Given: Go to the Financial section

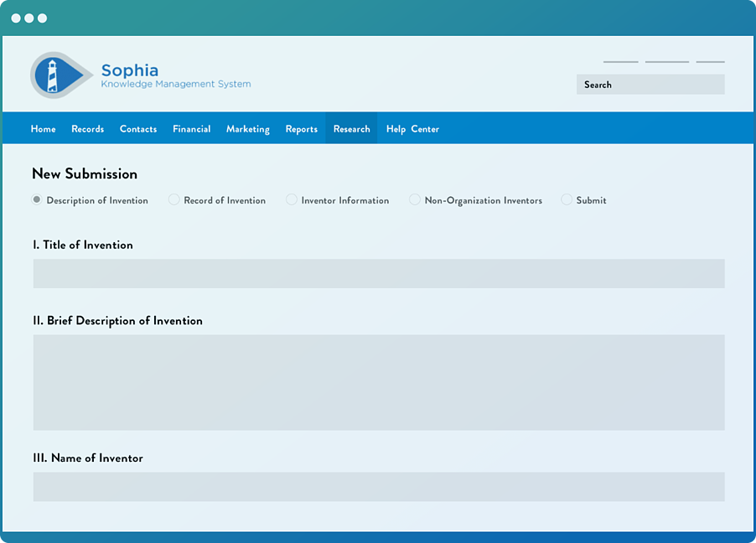Looking at the screenshot, I should [191, 128].
